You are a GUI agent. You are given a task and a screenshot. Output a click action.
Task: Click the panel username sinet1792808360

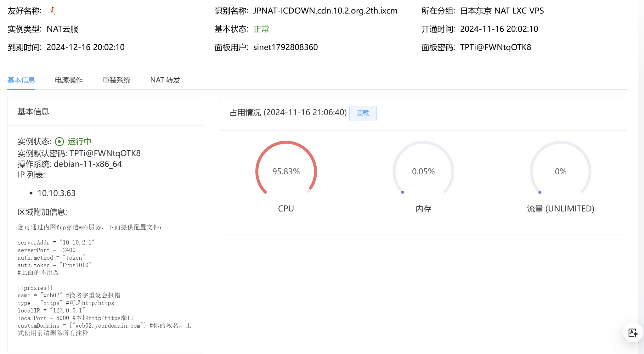pos(285,47)
